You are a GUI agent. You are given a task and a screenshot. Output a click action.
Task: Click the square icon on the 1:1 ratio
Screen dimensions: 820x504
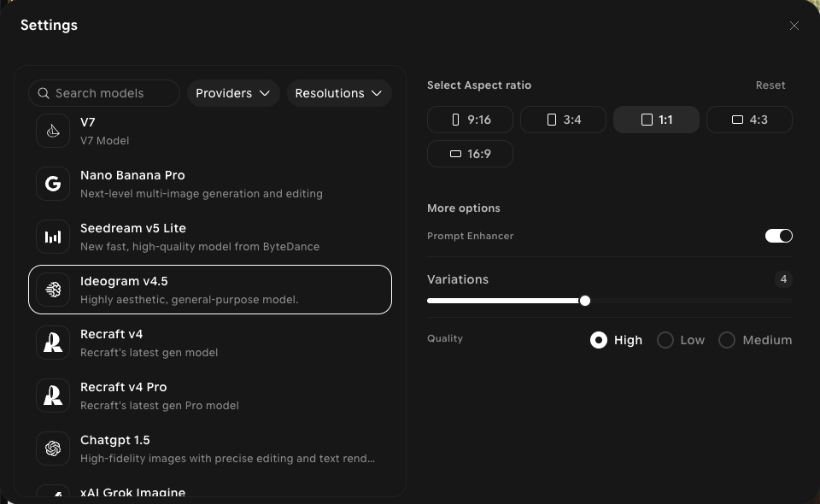tap(647, 120)
